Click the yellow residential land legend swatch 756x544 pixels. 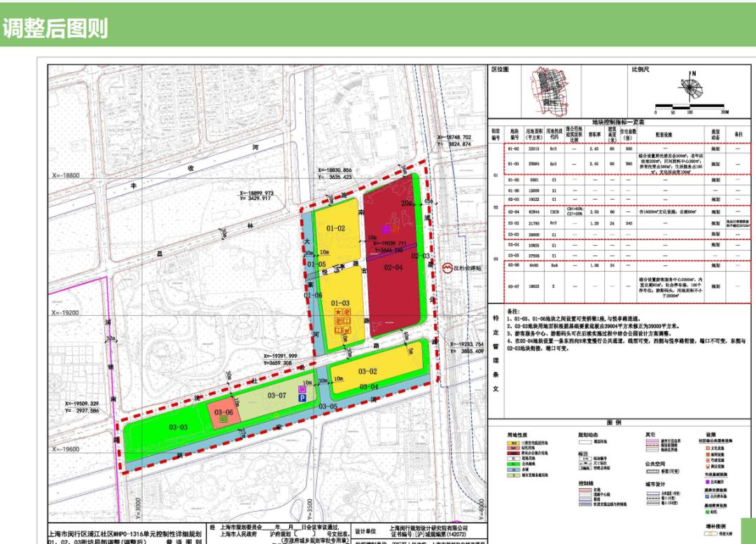[x=514, y=444]
